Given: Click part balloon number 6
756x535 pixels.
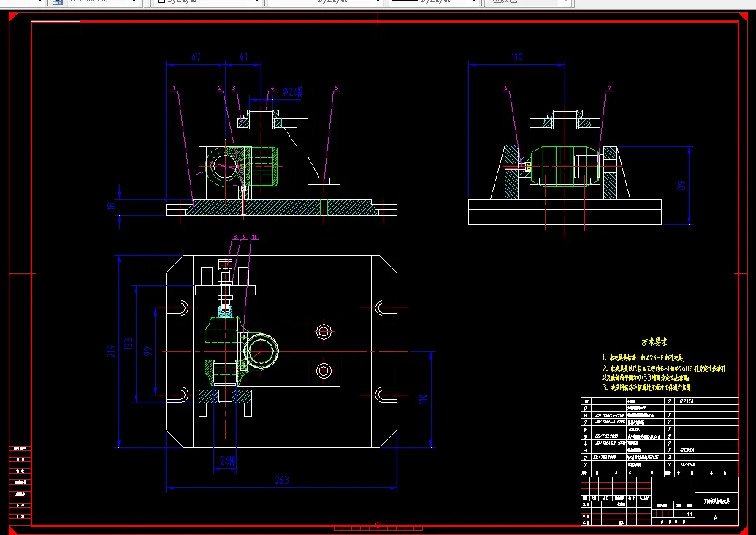Looking at the screenshot, I should [505, 88].
